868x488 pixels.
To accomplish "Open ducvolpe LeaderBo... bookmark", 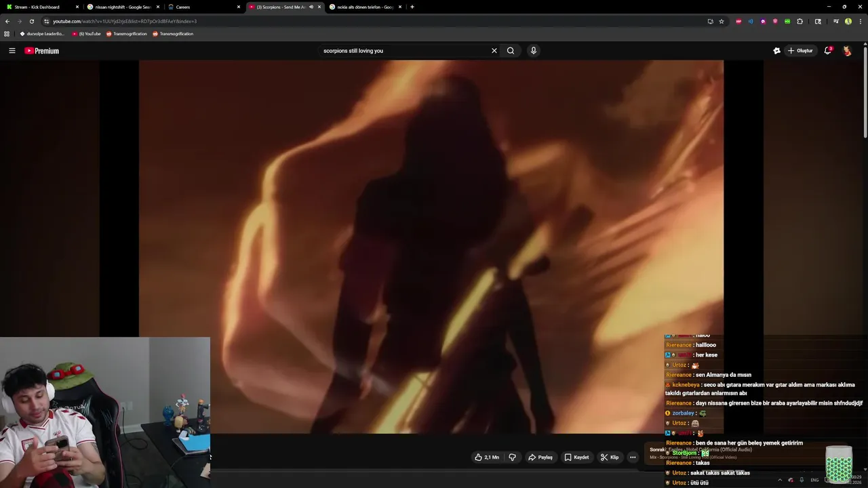I will [x=42, y=34].
